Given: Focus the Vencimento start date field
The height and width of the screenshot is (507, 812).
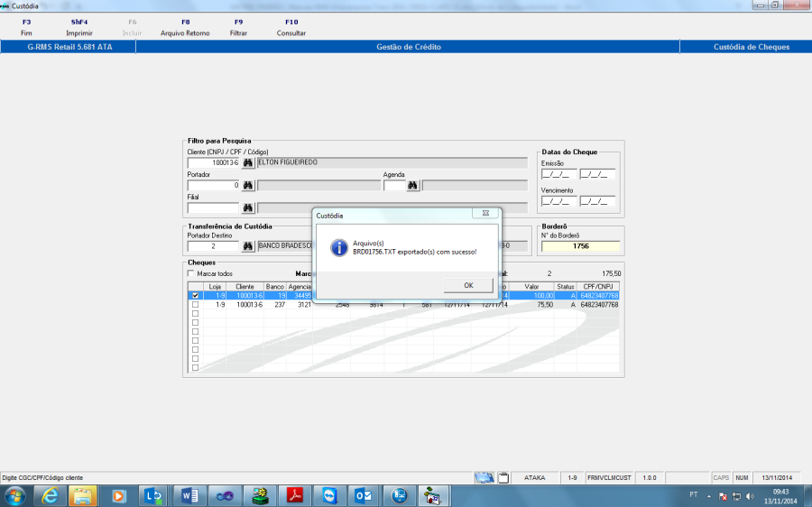Looking at the screenshot, I should point(559,201).
